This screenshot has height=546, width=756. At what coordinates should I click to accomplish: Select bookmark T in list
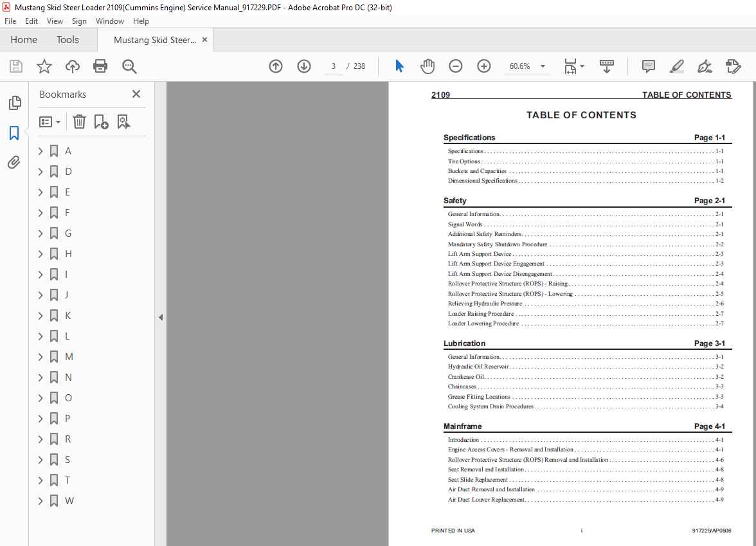(x=67, y=480)
